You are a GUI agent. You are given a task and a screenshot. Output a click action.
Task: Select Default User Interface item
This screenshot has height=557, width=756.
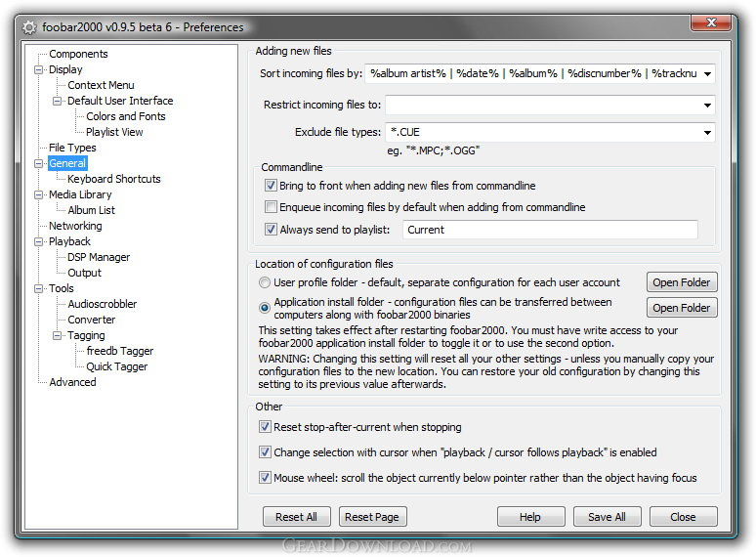[120, 101]
